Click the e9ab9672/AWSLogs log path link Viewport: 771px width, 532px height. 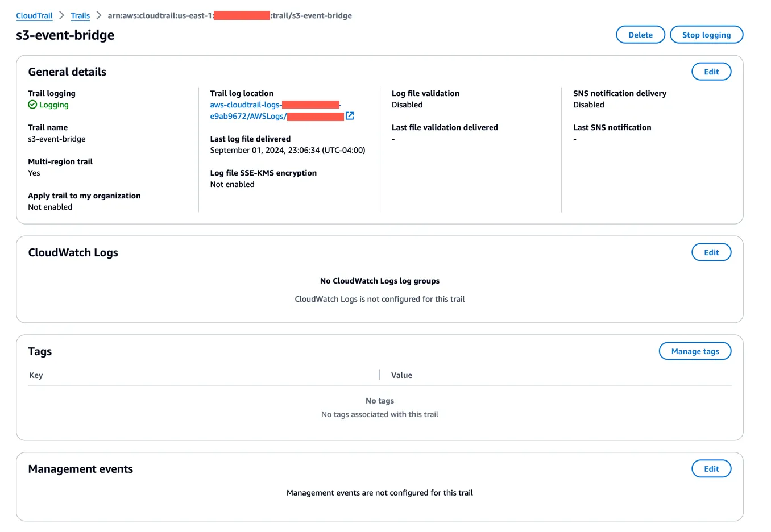point(248,116)
